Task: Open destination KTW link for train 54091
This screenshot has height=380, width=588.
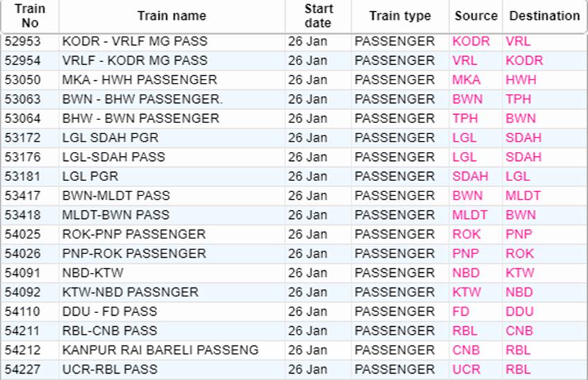Action: click(x=520, y=273)
